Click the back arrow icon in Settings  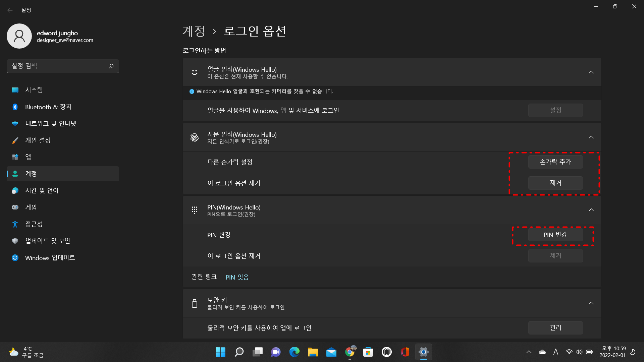tap(10, 10)
